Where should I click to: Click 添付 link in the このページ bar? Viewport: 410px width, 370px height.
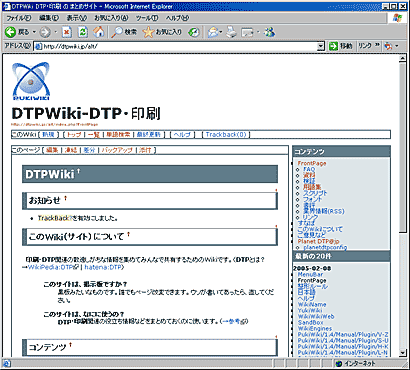(145, 150)
